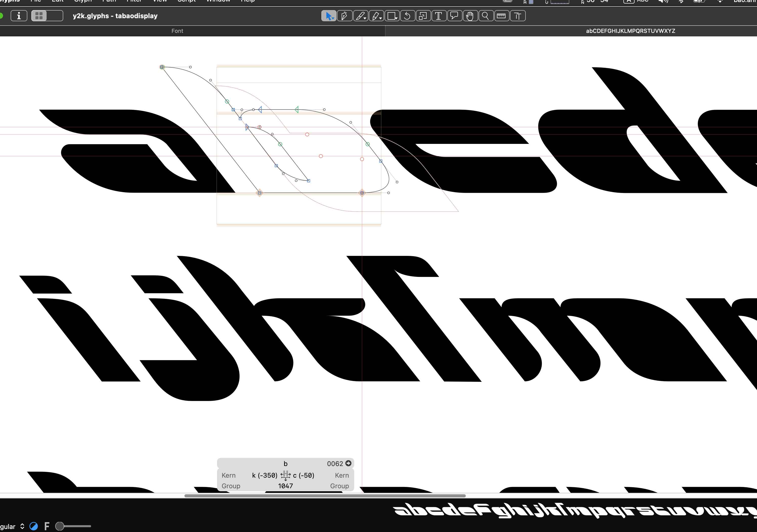Open the Select tool arrow dropdown
Viewport: 757px width, 532px height.
point(333,18)
